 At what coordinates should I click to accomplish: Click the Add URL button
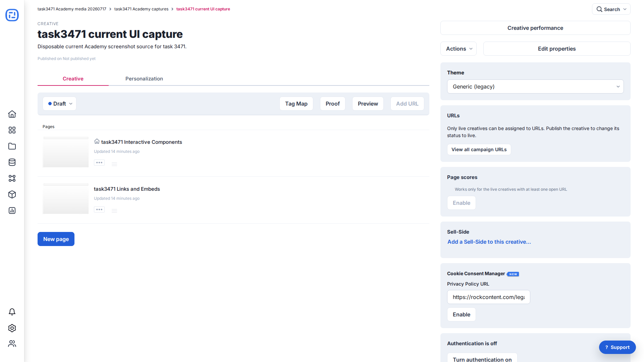[407, 104]
